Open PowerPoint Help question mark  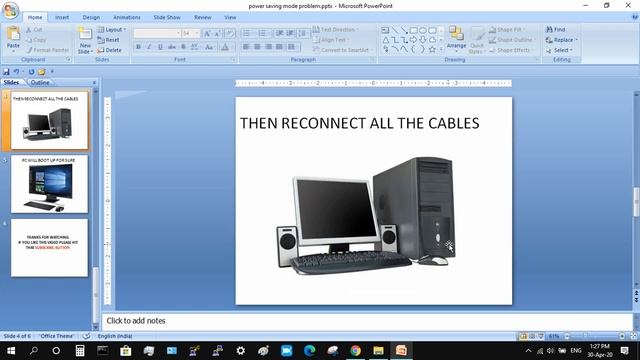coord(635,17)
